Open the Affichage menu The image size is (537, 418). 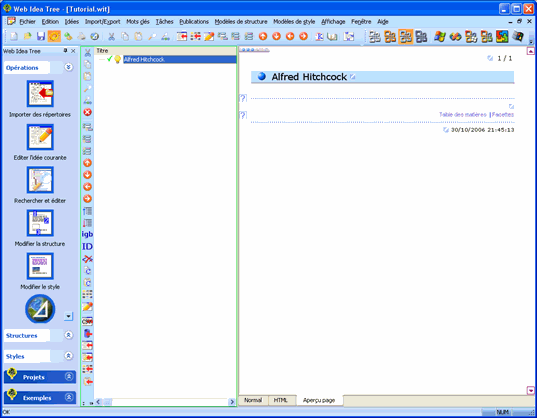pyautogui.click(x=333, y=22)
